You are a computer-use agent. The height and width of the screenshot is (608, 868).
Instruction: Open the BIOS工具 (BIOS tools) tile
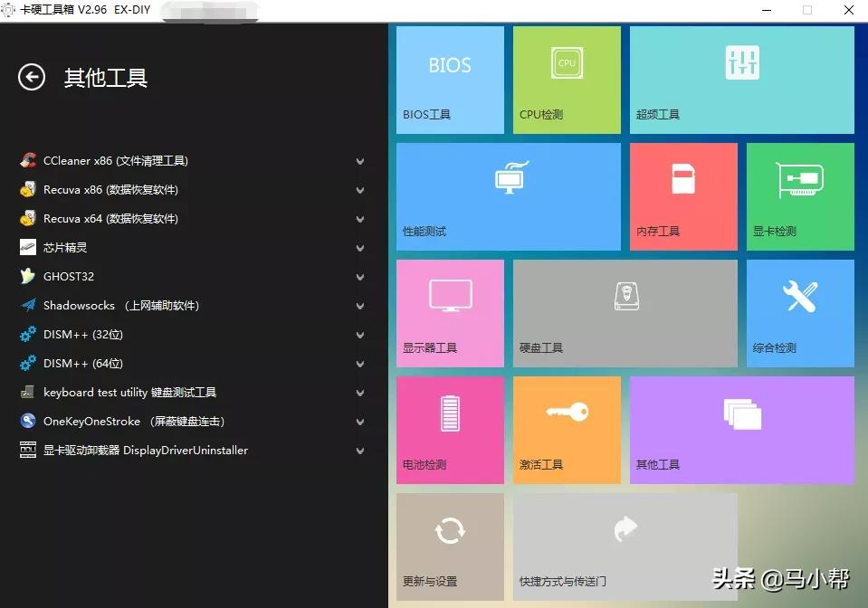pyautogui.click(x=450, y=80)
